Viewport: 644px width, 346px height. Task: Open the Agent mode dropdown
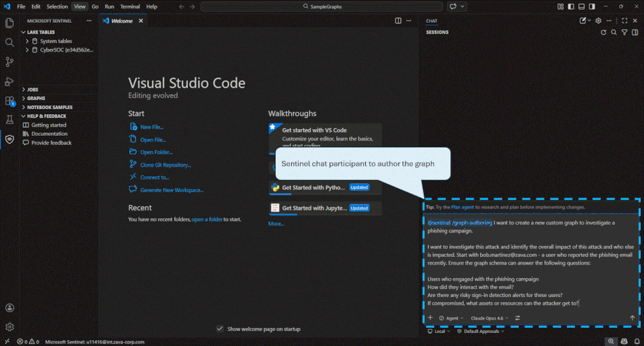[x=451, y=318]
